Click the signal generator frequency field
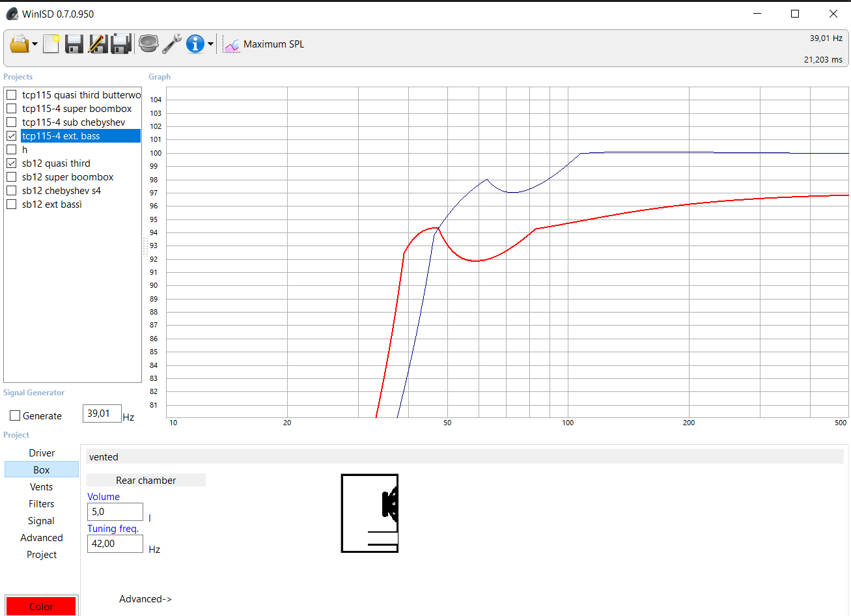Image resolution: width=851 pixels, height=616 pixels. click(102, 413)
